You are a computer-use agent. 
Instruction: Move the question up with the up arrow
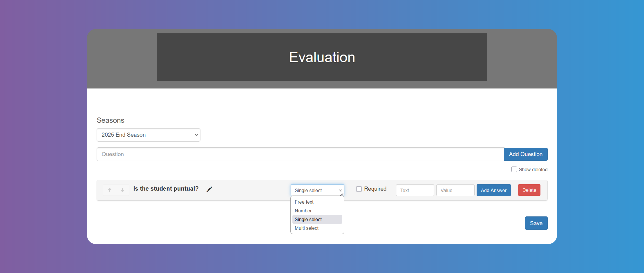[x=109, y=190]
